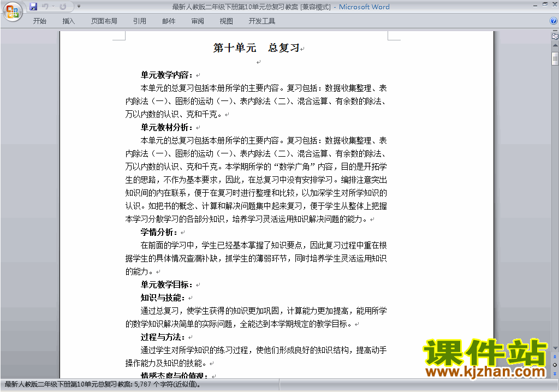This screenshot has height=392, width=559.
Task: Open the 引用 ribbon tab
Action: [x=140, y=21]
